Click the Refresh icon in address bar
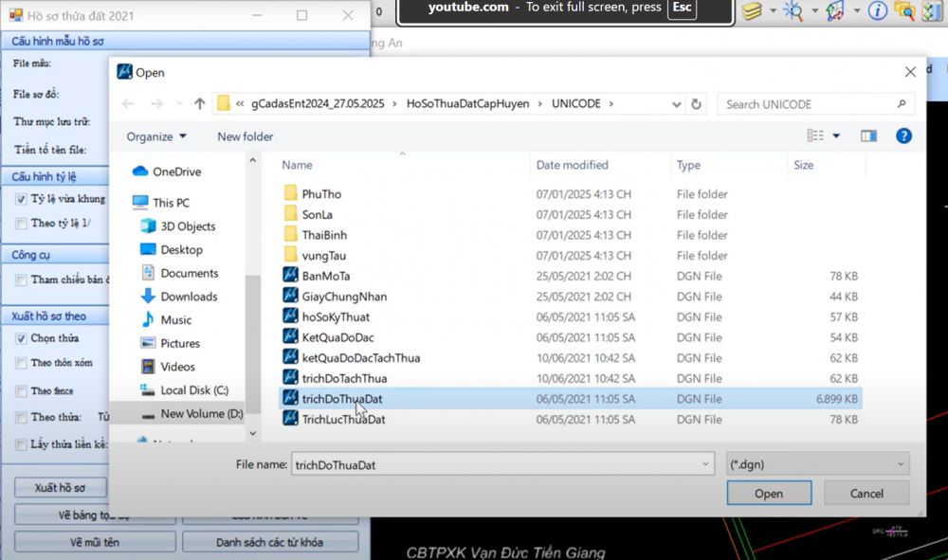Image resolution: width=948 pixels, height=560 pixels. (x=697, y=104)
